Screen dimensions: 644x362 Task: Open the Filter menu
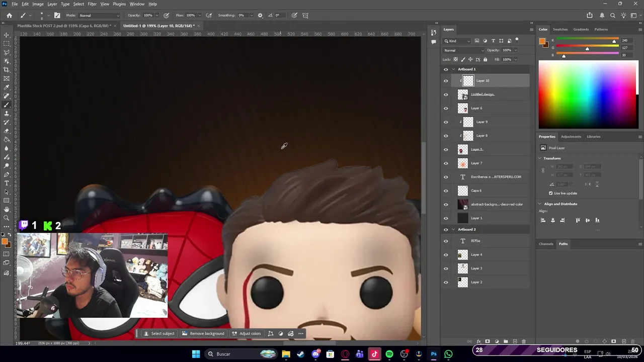click(x=92, y=4)
